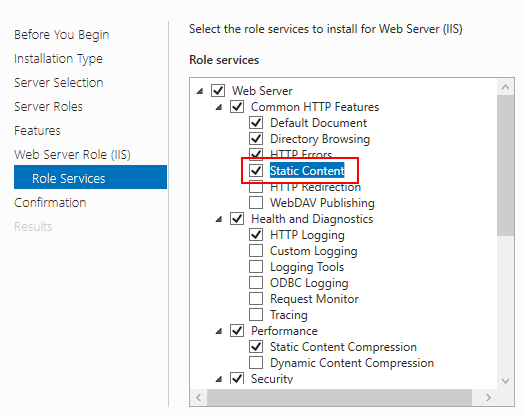
Task: Click the horizontal scroll right arrow
Action: point(489,397)
